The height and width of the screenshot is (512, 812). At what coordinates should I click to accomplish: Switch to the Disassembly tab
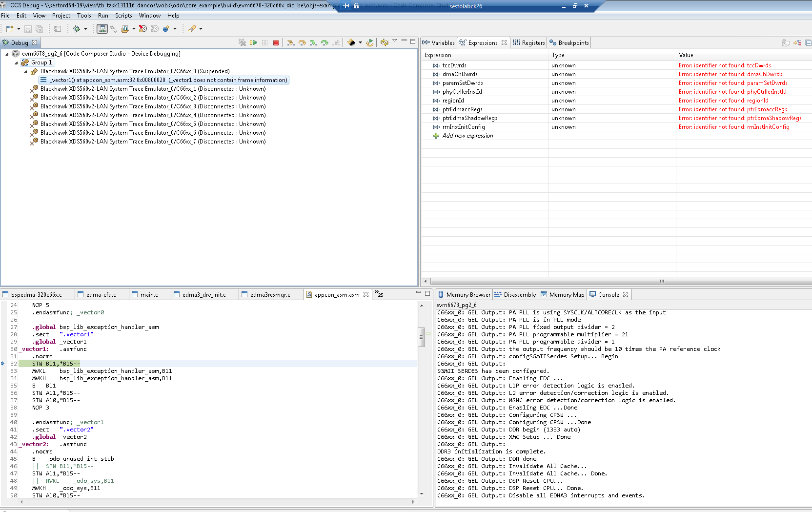coord(515,295)
